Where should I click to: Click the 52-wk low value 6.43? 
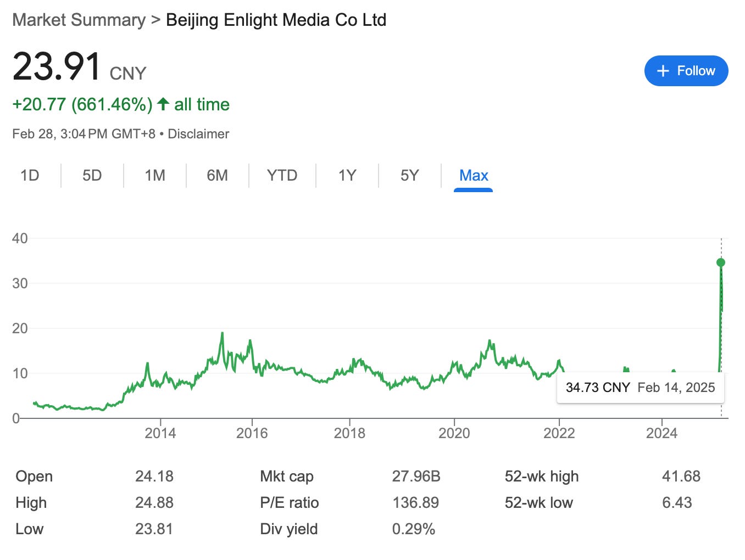(677, 503)
